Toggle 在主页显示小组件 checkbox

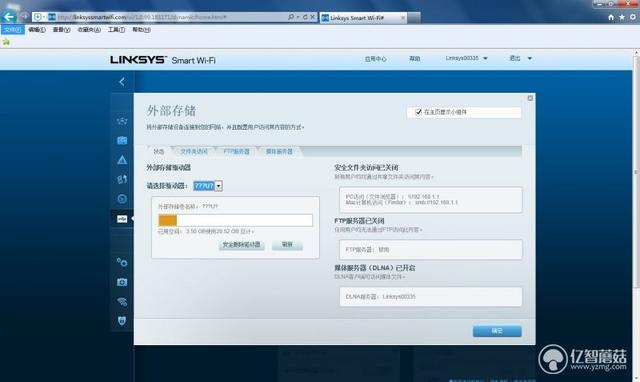(418, 112)
